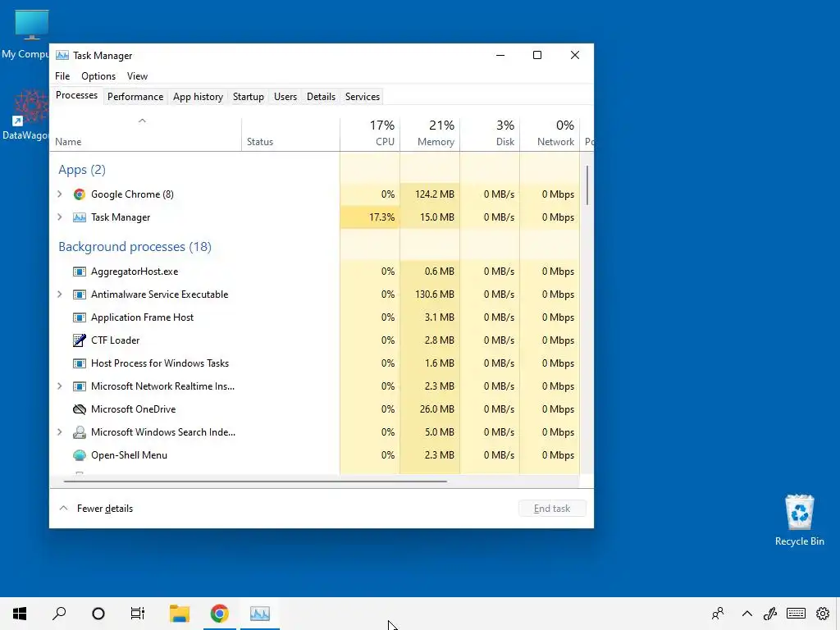The height and width of the screenshot is (630, 840).
Task: Open the View menu
Action: tap(137, 76)
